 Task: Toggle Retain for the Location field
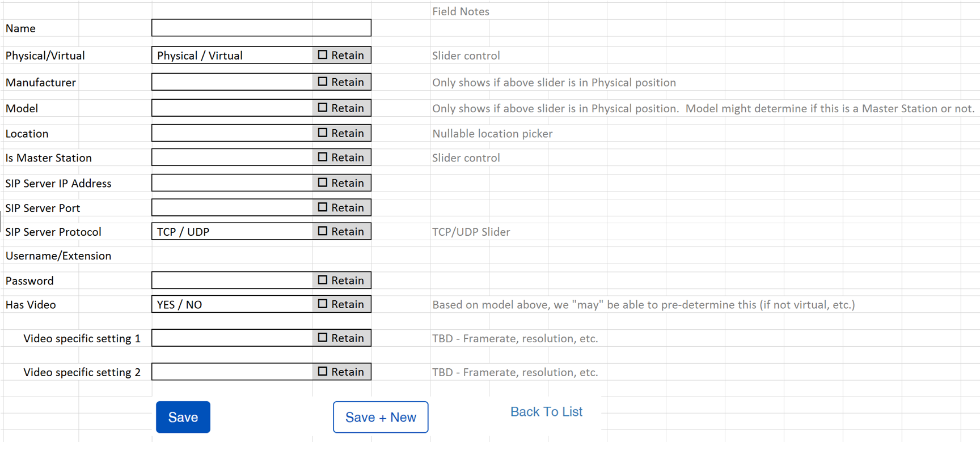323,133
